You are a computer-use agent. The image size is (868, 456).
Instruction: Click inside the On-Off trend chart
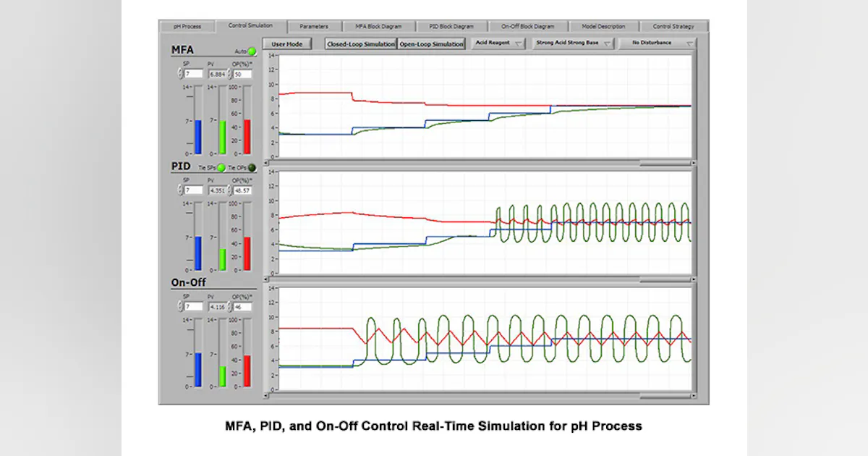(485, 338)
